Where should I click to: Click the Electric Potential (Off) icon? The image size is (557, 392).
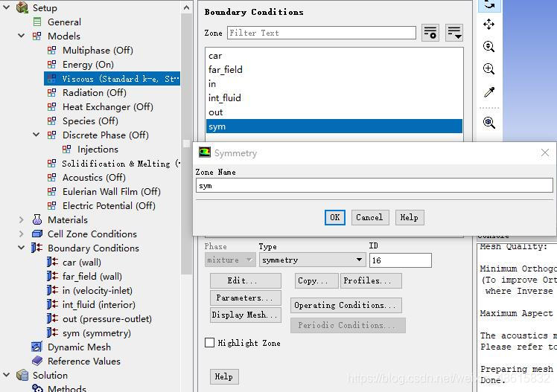[52, 206]
